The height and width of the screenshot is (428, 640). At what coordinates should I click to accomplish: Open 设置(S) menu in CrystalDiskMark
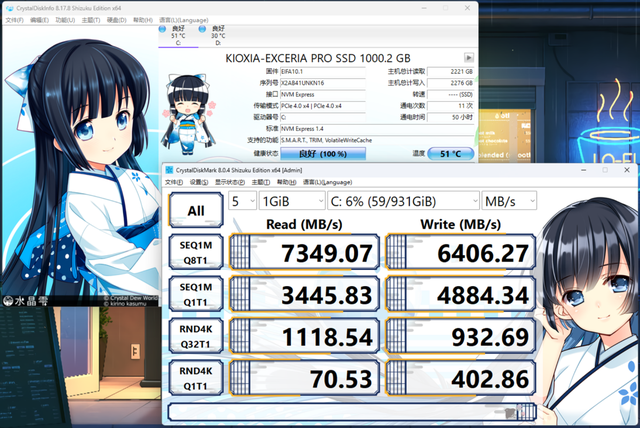[x=199, y=182]
